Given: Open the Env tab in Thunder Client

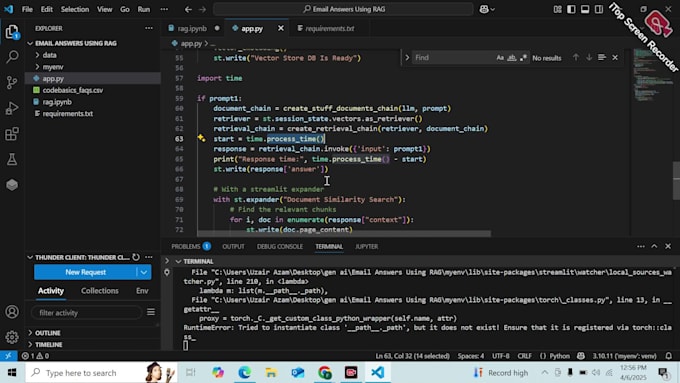Looking at the screenshot, I should click(x=142, y=291).
